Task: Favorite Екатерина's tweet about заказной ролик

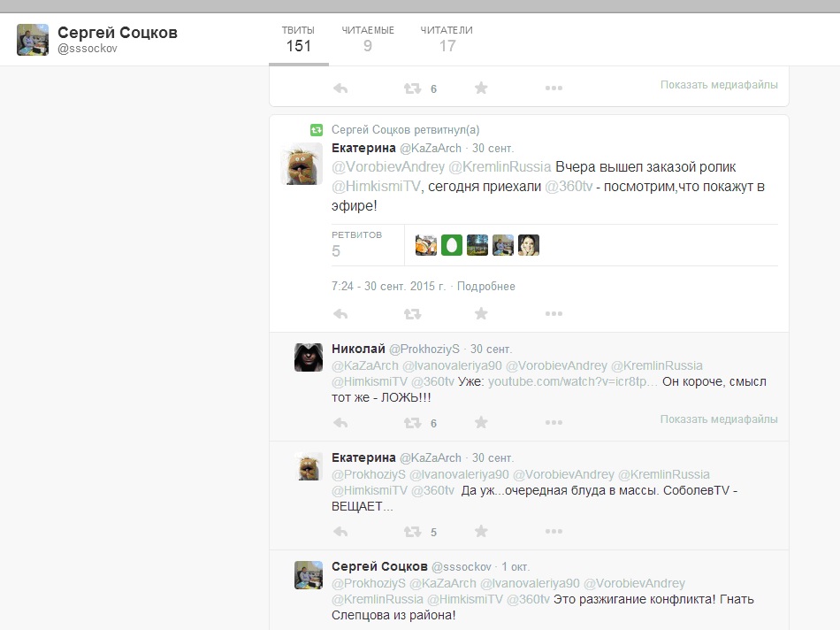Action: coord(481,313)
